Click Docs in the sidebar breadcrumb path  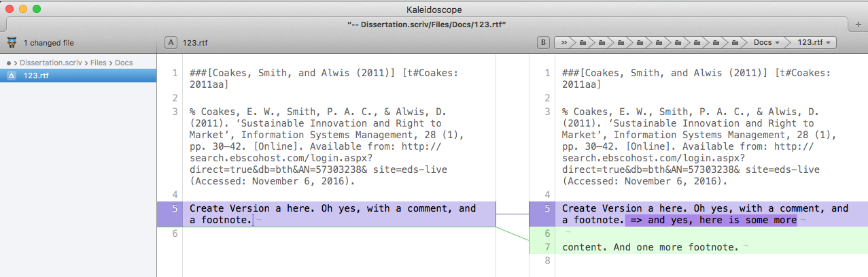click(124, 63)
